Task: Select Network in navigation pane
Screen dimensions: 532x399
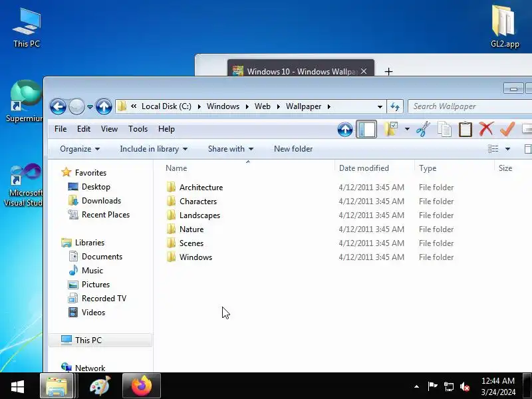Action: (90, 368)
